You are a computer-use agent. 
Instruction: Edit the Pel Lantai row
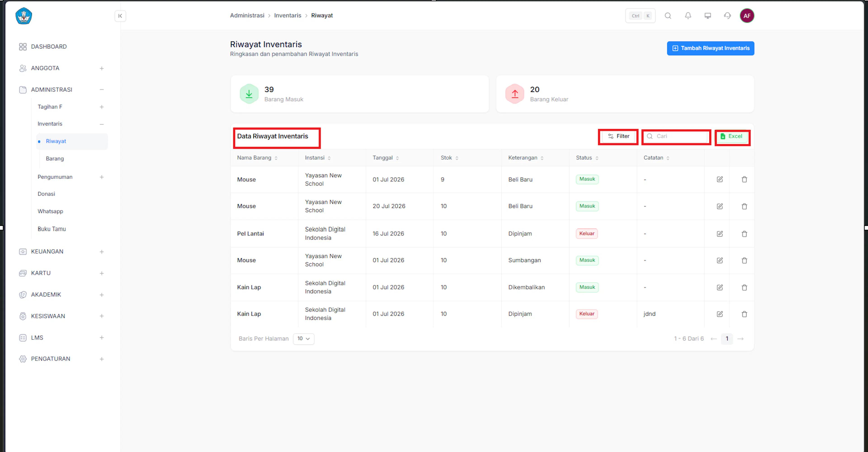(720, 233)
